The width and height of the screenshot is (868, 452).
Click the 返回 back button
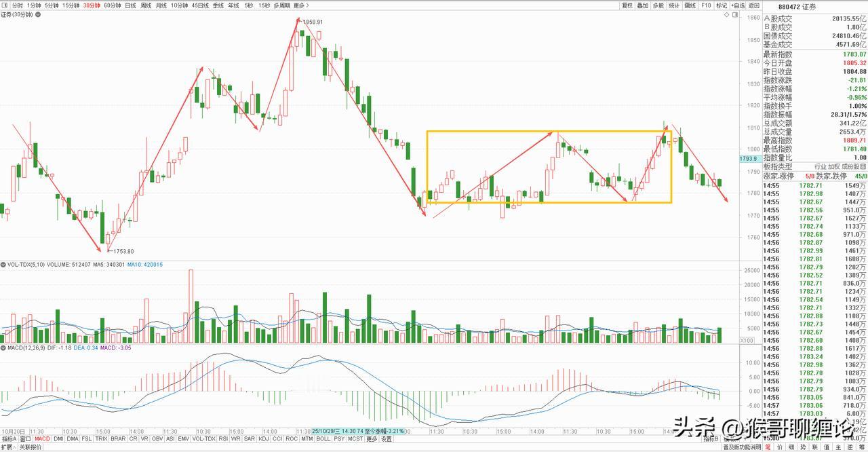click(754, 5)
